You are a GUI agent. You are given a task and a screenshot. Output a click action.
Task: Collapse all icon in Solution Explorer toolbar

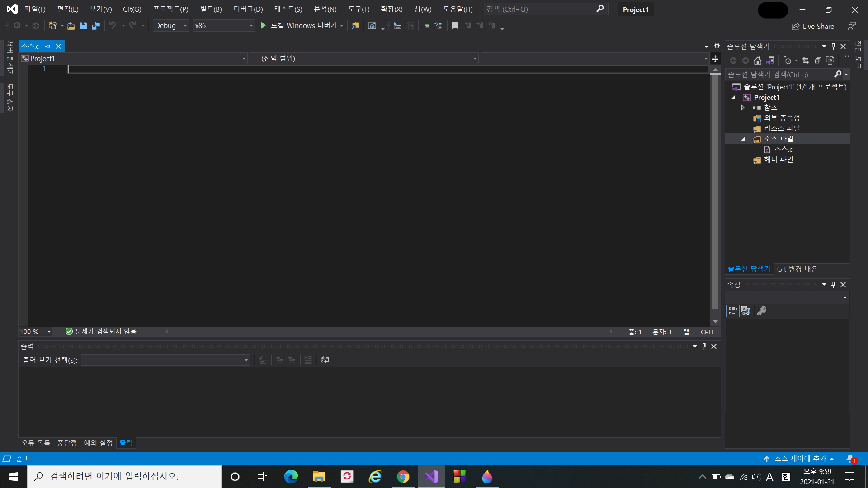coord(818,61)
